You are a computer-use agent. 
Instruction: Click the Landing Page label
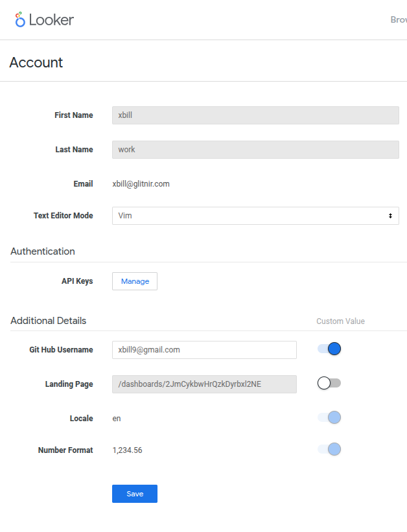click(x=69, y=384)
